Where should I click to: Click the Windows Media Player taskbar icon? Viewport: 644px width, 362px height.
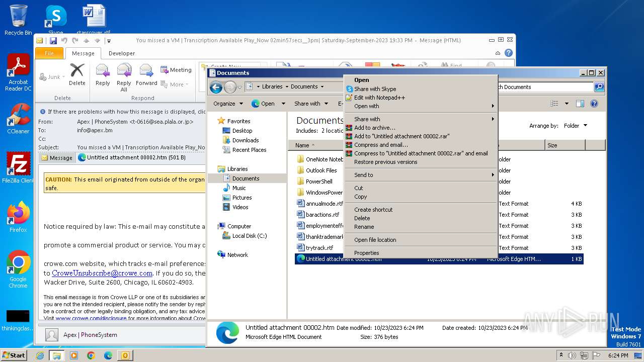(74, 355)
